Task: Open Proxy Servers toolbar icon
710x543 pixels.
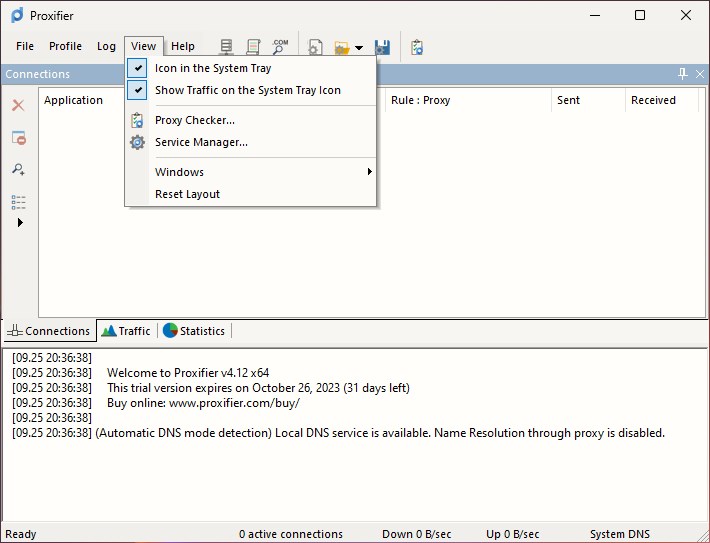Action: point(227,47)
